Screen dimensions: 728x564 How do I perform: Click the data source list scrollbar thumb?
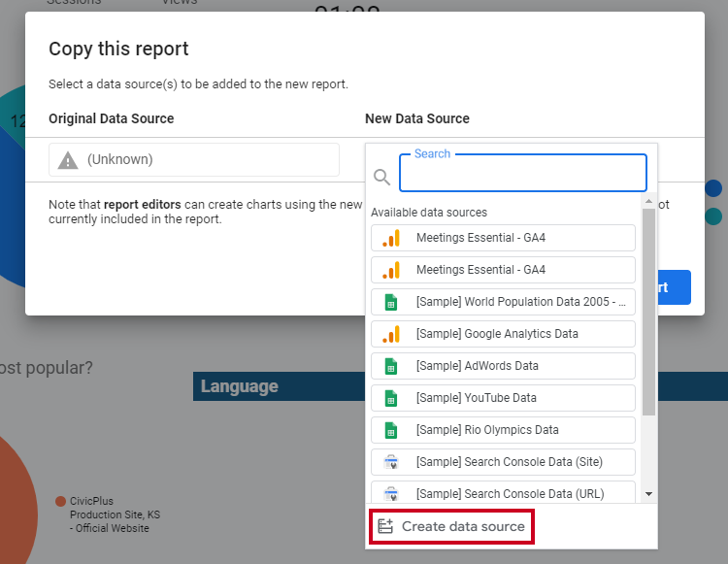(x=648, y=312)
